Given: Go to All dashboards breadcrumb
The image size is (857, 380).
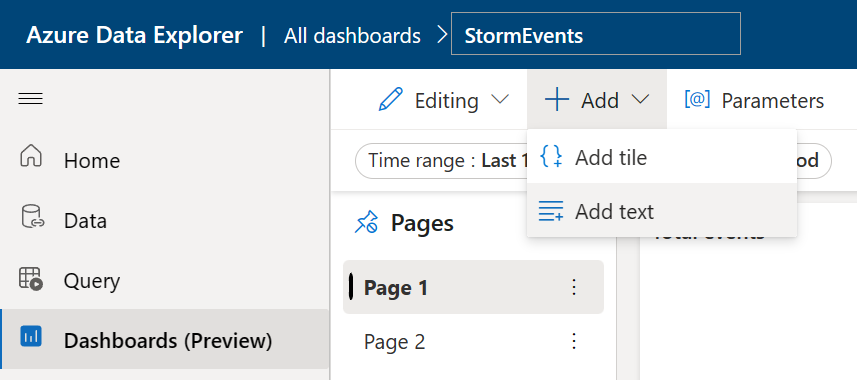Looking at the screenshot, I should click(x=353, y=36).
